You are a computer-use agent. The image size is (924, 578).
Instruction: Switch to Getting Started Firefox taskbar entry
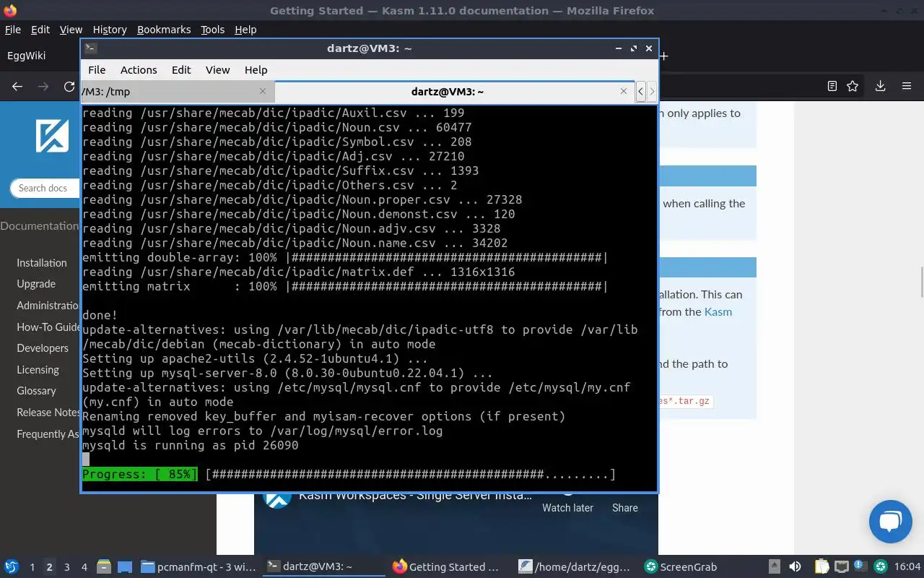point(448,567)
